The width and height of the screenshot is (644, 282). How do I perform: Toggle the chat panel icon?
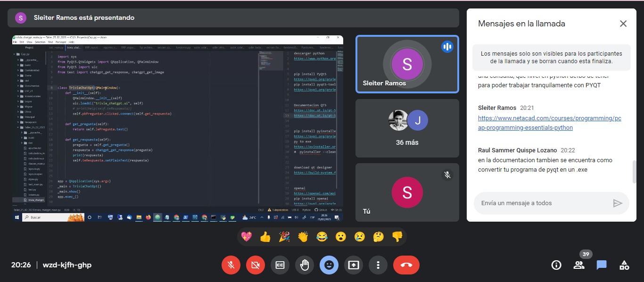pos(602,265)
